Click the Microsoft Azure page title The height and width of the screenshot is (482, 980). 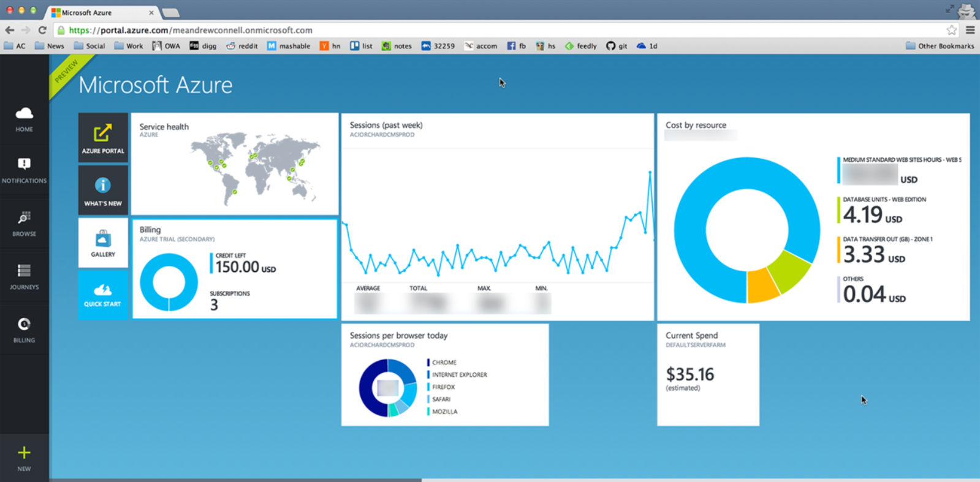tap(156, 85)
